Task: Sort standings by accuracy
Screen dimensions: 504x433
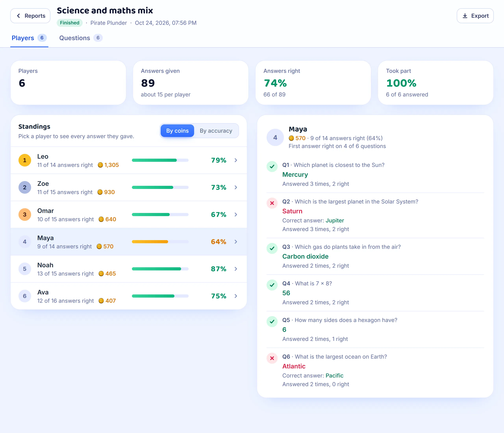Action: tap(216, 131)
